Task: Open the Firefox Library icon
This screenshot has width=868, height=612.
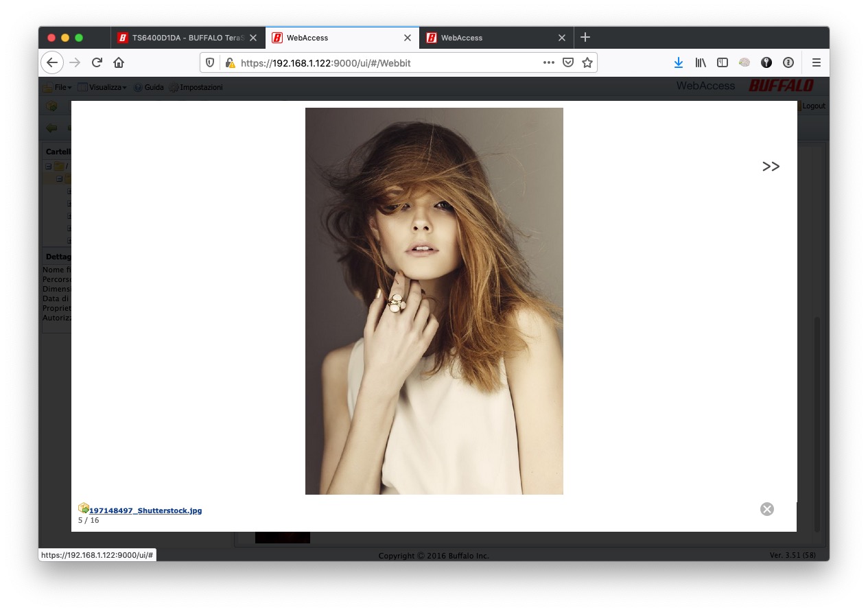Action: (x=700, y=62)
